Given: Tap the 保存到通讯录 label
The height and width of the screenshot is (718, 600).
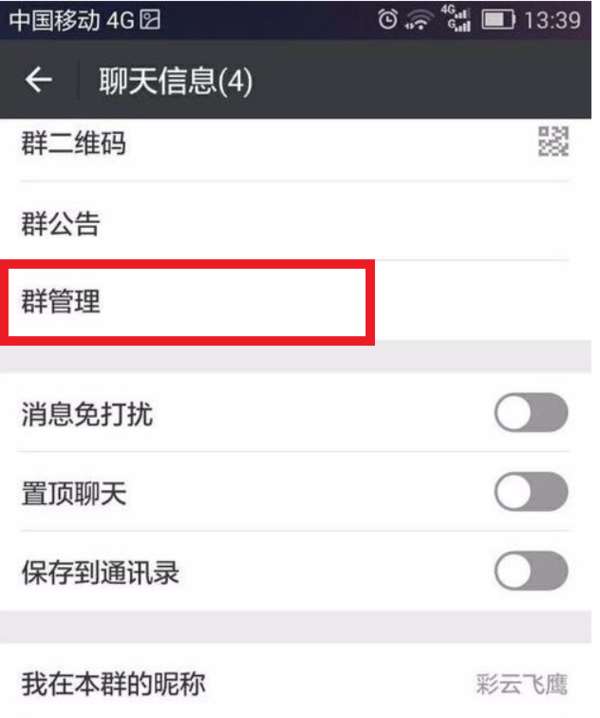Looking at the screenshot, I should point(100,572).
